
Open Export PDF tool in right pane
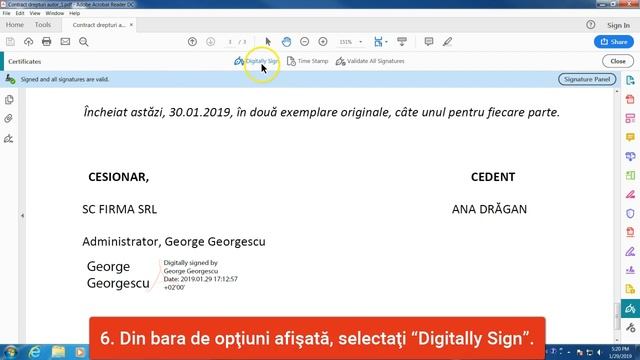coord(630,80)
